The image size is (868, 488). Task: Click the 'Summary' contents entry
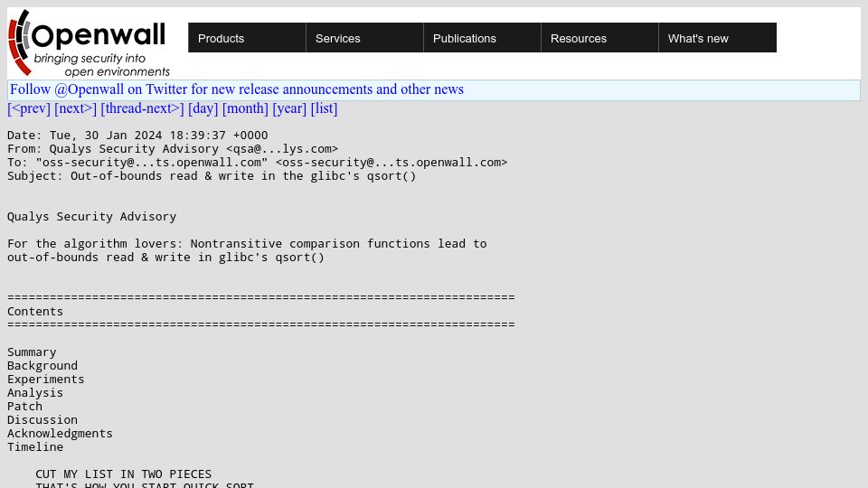[x=32, y=352]
